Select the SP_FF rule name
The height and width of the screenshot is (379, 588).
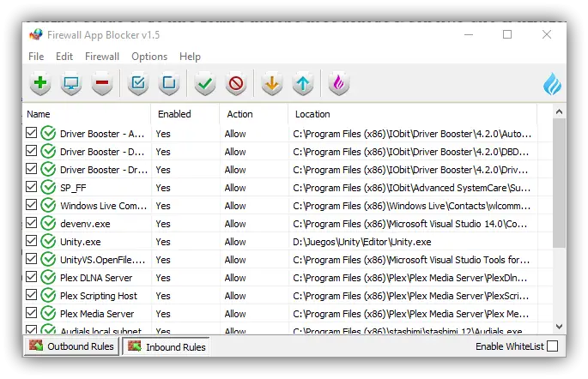(x=73, y=188)
